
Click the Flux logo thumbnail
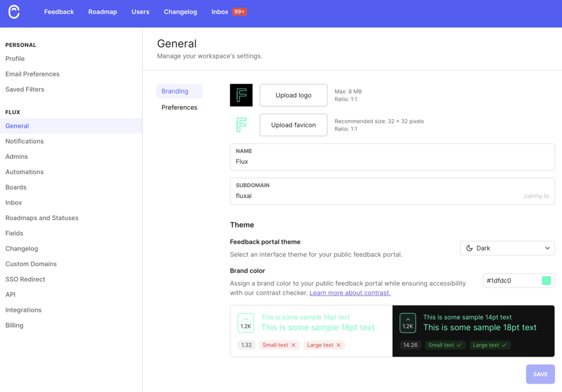(x=241, y=95)
